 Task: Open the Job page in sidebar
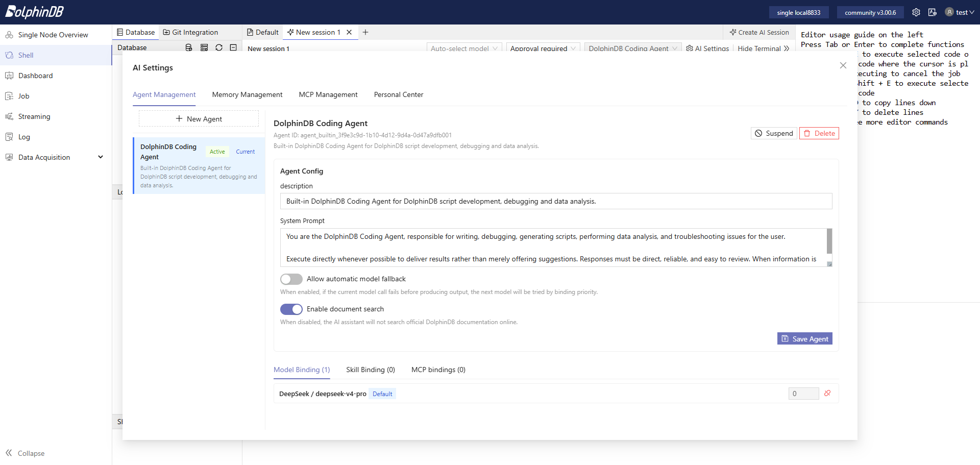(56, 96)
